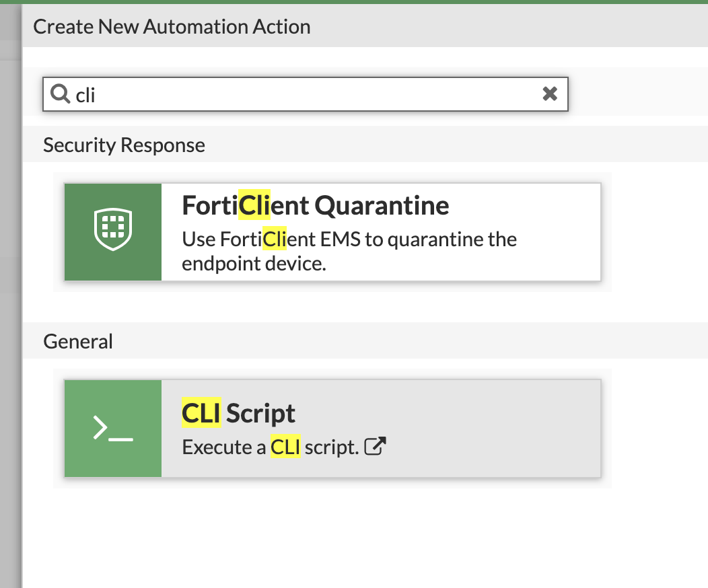The width and height of the screenshot is (708, 588).
Task: Click the 'Create New Automation Action' title
Action: point(172,27)
